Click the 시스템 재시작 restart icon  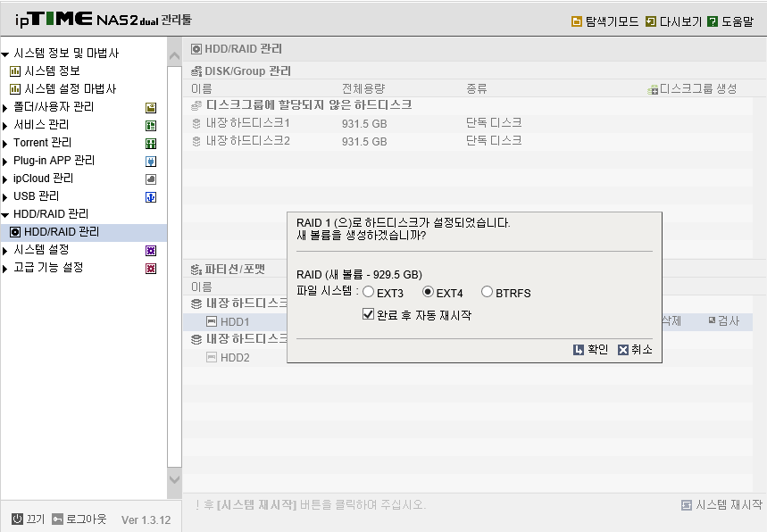(687, 505)
